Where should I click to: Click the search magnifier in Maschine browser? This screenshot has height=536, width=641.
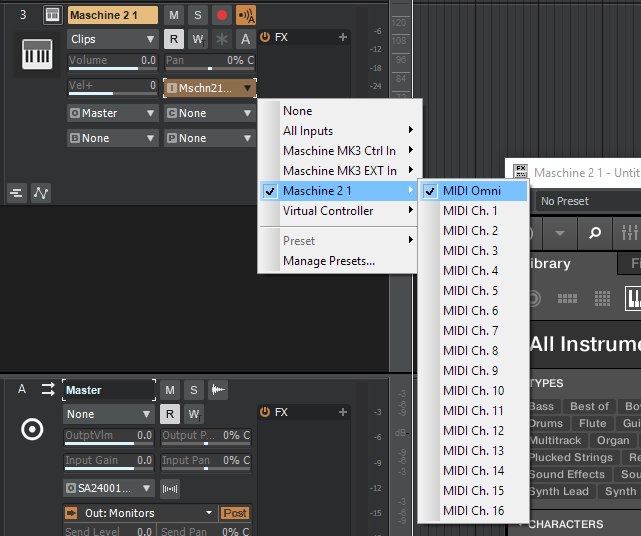(x=595, y=233)
